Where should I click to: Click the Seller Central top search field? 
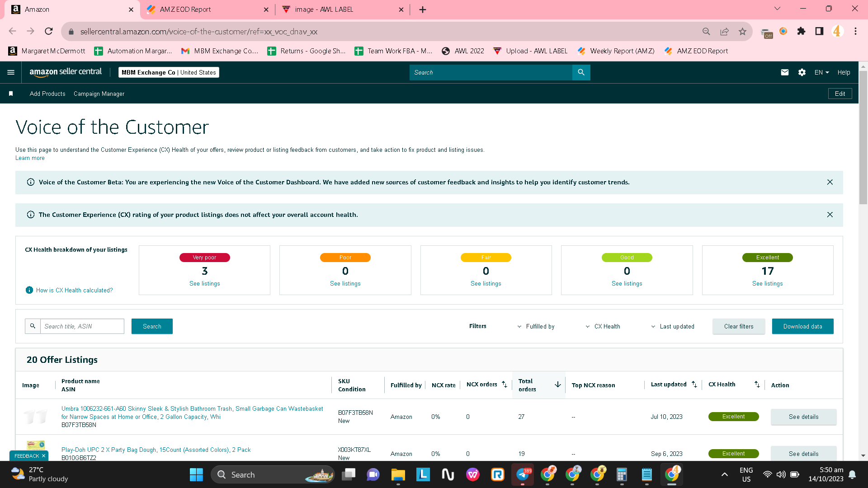click(491, 72)
